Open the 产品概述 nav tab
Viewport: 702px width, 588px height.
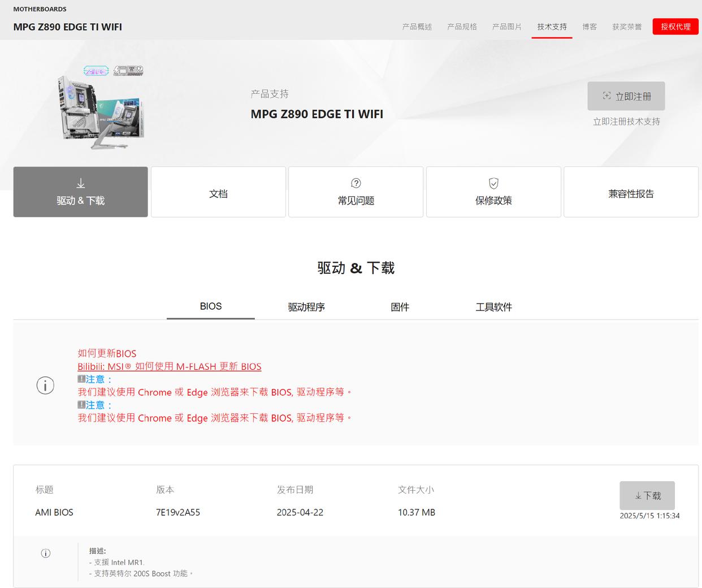coord(417,27)
